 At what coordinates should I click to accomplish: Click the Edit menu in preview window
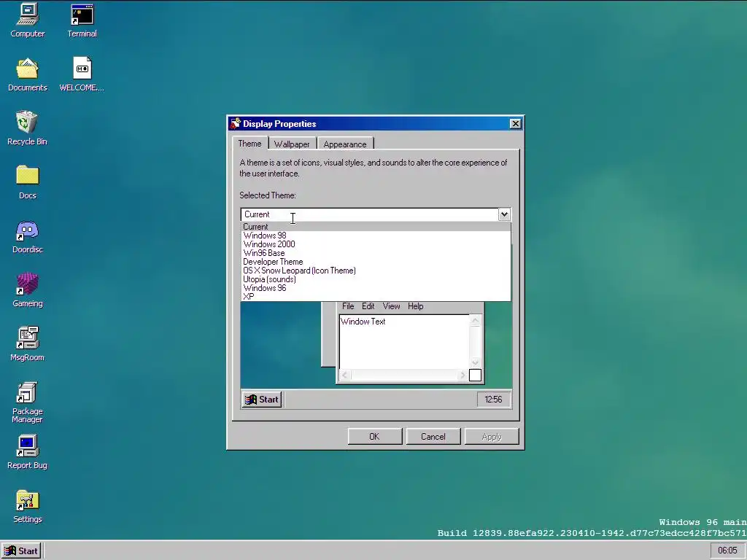point(368,306)
